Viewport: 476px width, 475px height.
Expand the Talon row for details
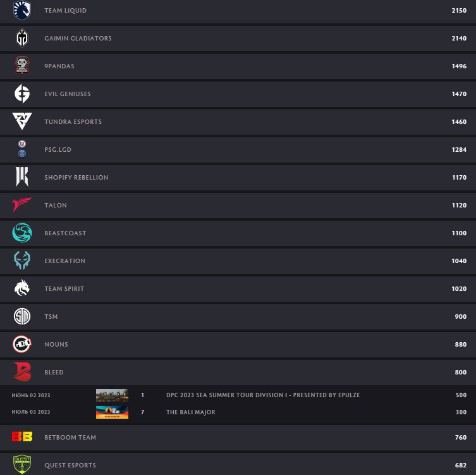click(238, 205)
